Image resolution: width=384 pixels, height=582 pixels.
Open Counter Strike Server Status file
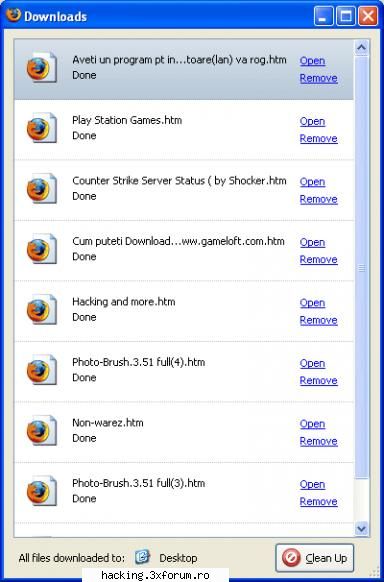(312, 182)
